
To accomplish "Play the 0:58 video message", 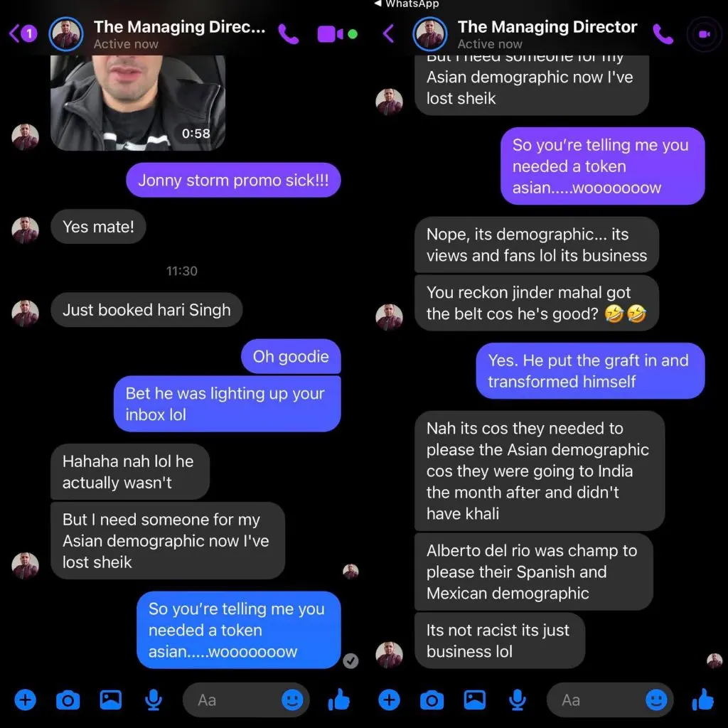I will 138,102.
